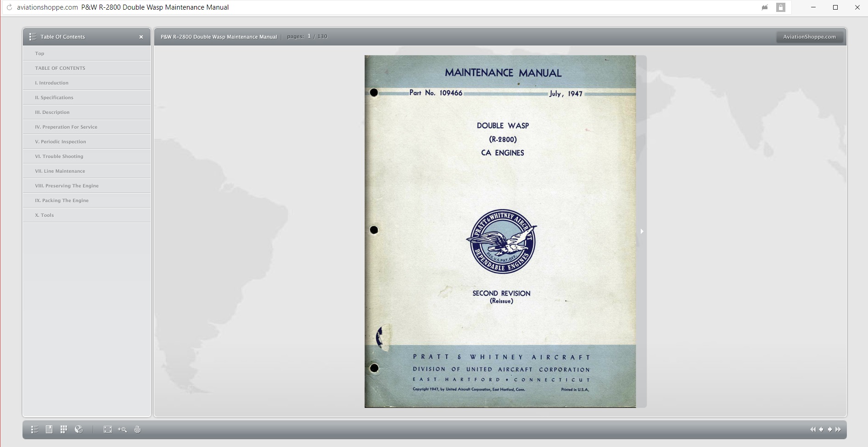Jump to the first page
Viewport: 868px width, 447px height.
coord(813,430)
